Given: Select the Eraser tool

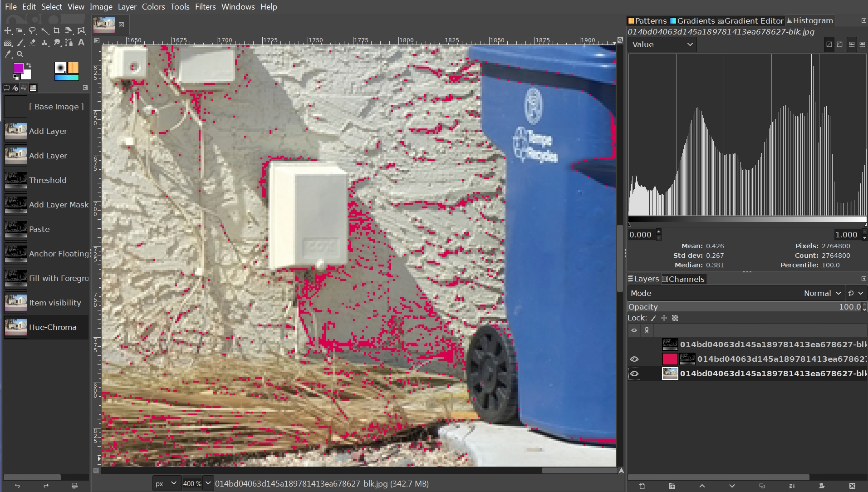Looking at the screenshot, I should [32, 43].
